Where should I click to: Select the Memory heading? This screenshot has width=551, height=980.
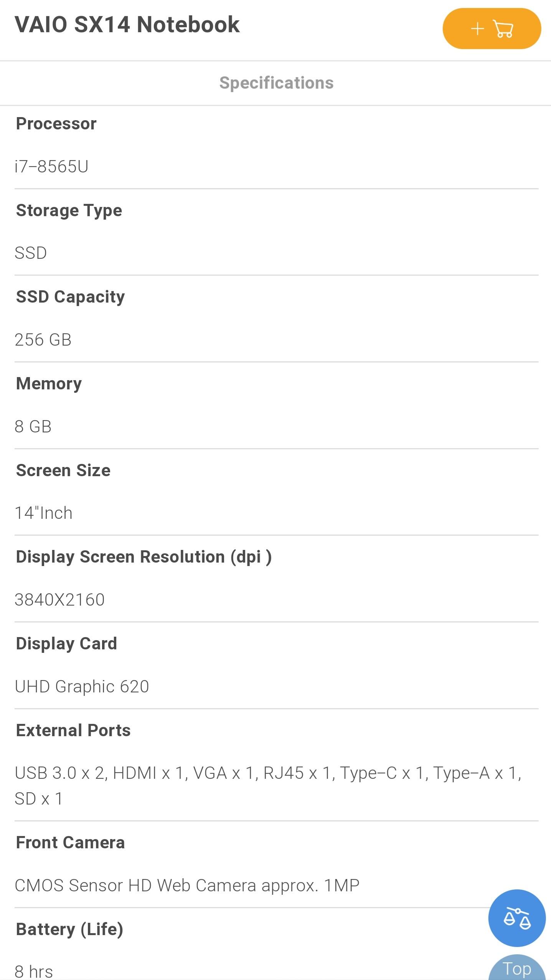click(x=49, y=384)
